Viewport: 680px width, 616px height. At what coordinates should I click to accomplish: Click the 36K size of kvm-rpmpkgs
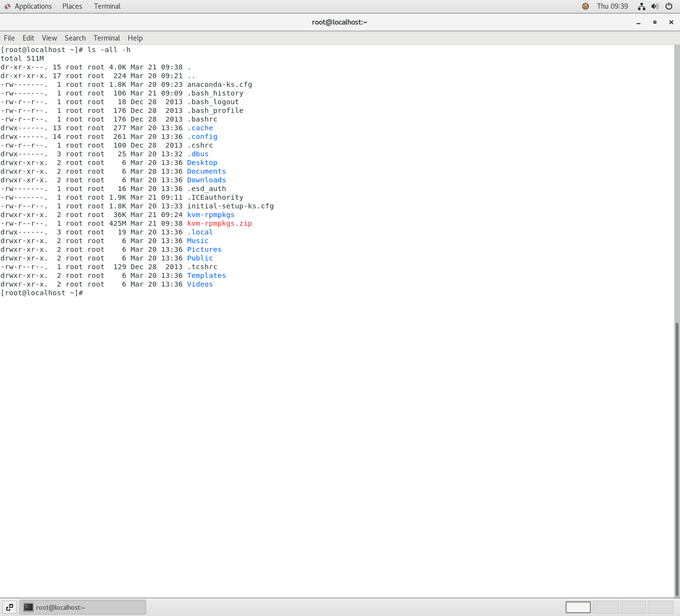(x=120, y=215)
